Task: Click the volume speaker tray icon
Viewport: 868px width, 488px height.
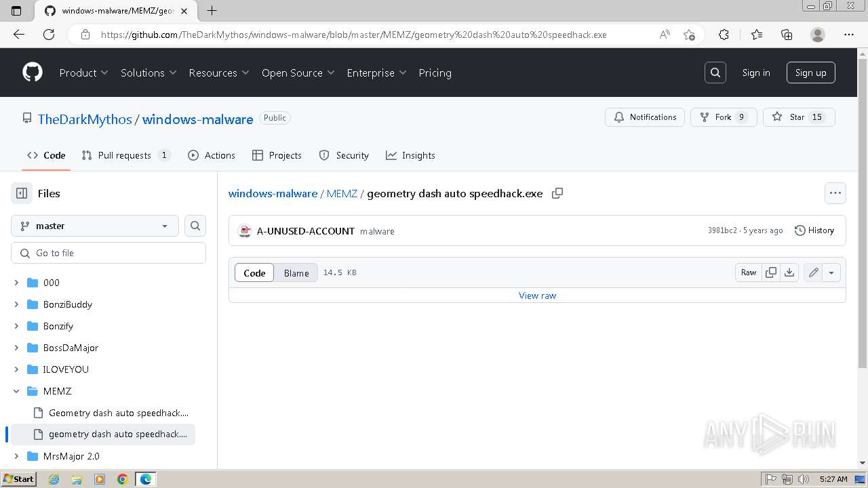Action: (x=804, y=479)
